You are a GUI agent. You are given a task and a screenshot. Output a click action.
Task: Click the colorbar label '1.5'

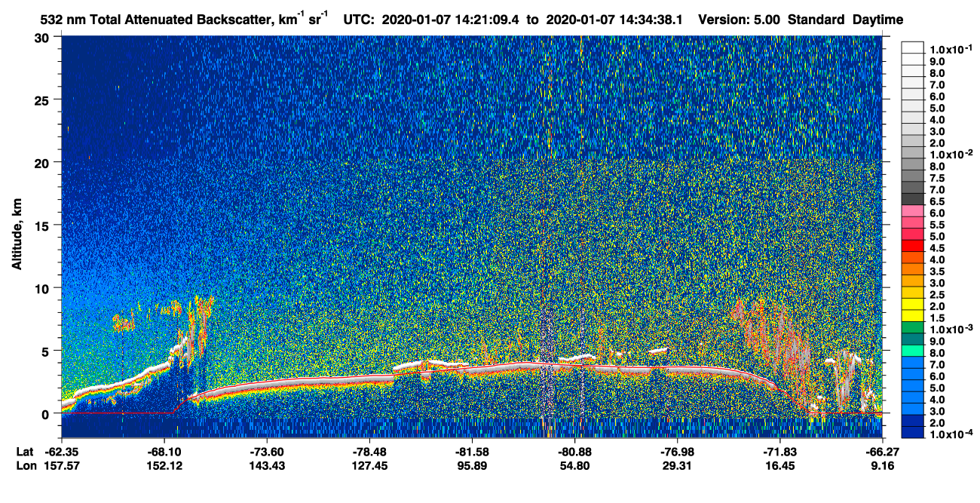click(939, 318)
